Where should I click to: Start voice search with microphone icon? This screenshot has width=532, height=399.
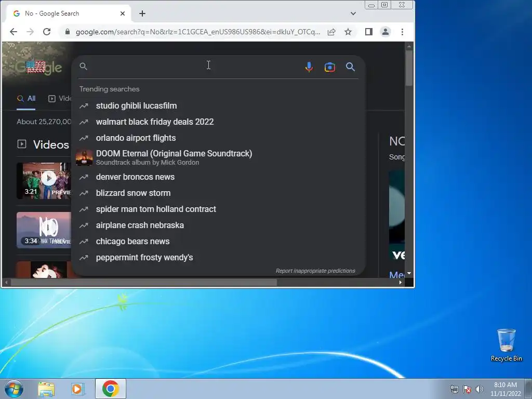tap(309, 67)
